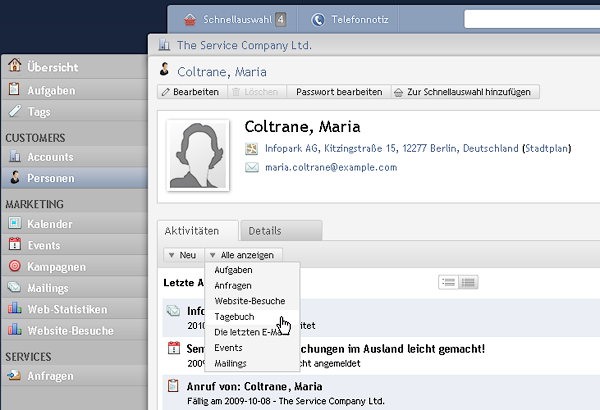Image resolution: width=600 pixels, height=410 pixels.
Task: Click the Telefonnotiz phone icon
Action: 318,19
